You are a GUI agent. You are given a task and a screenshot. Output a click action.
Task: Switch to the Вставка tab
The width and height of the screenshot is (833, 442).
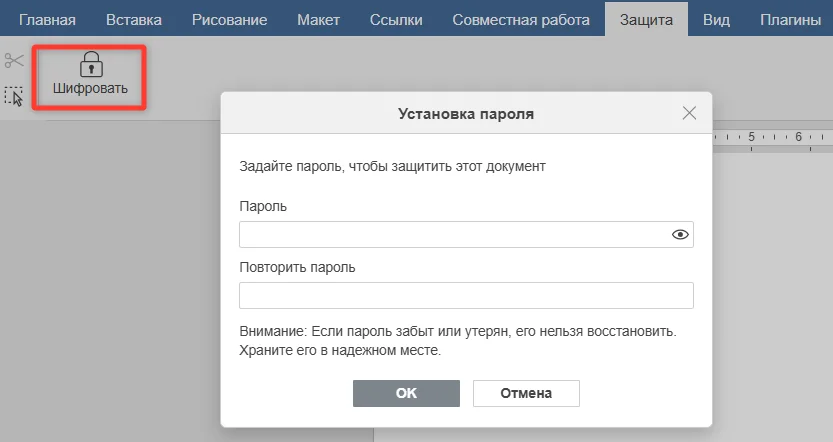(134, 20)
